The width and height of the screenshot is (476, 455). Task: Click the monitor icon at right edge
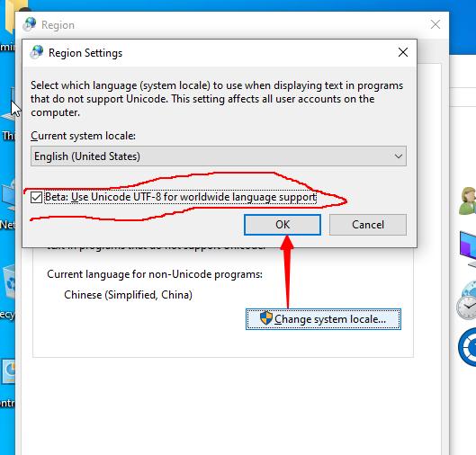(468, 249)
